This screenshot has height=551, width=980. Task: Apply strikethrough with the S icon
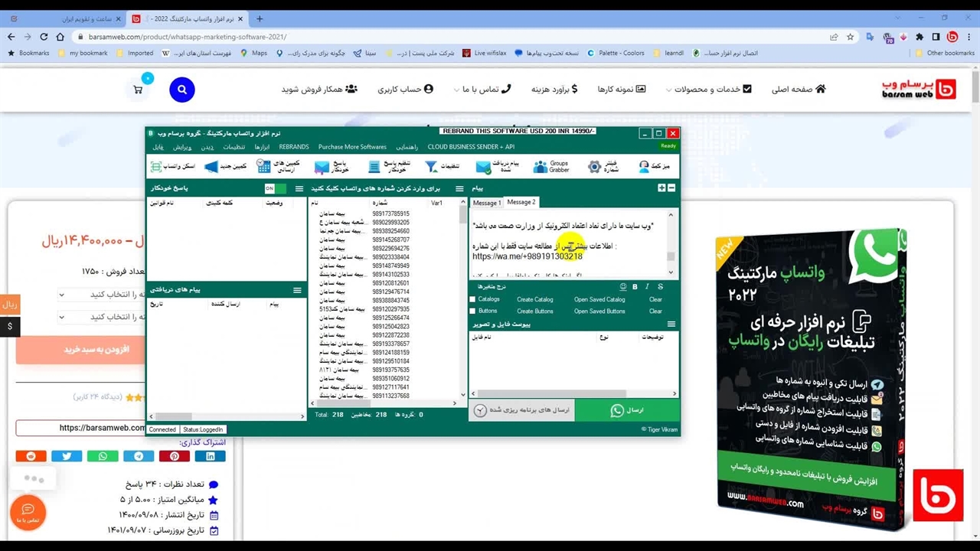(660, 287)
